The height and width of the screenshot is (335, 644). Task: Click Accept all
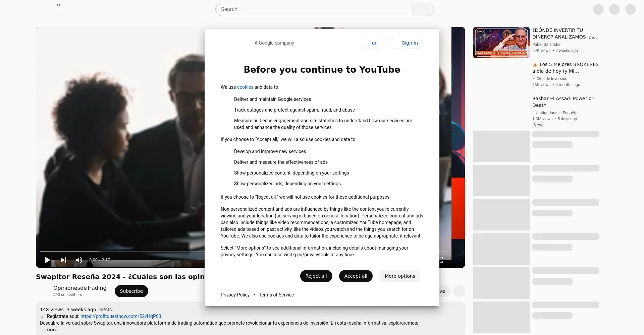(x=356, y=276)
